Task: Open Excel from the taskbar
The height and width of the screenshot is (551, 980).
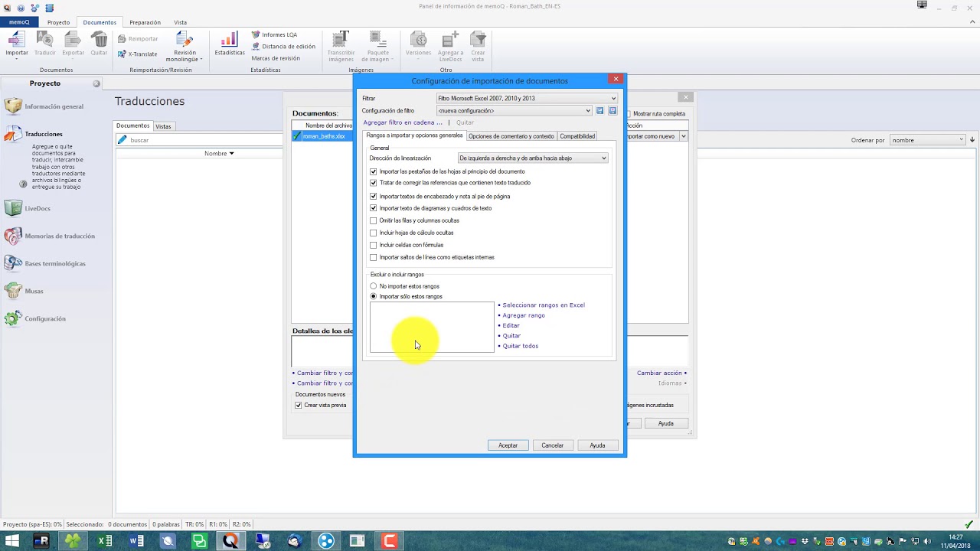Action: tap(104, 541)
